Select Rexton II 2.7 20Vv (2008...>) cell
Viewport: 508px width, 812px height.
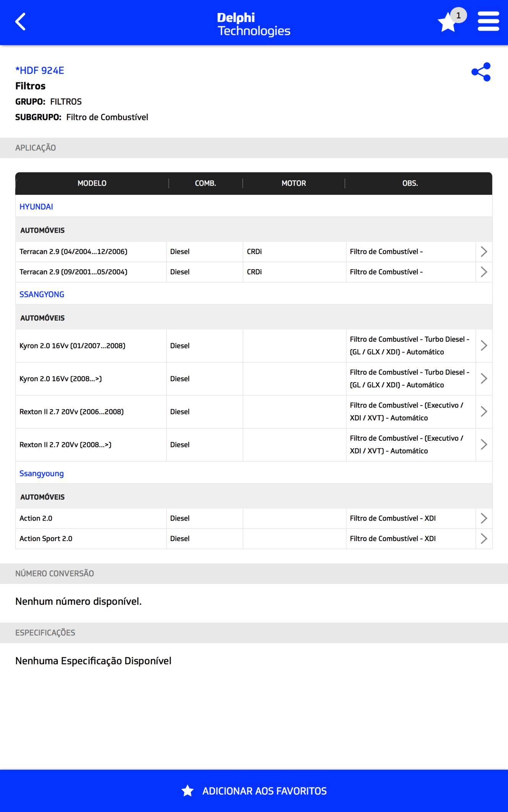pos(91,445)
